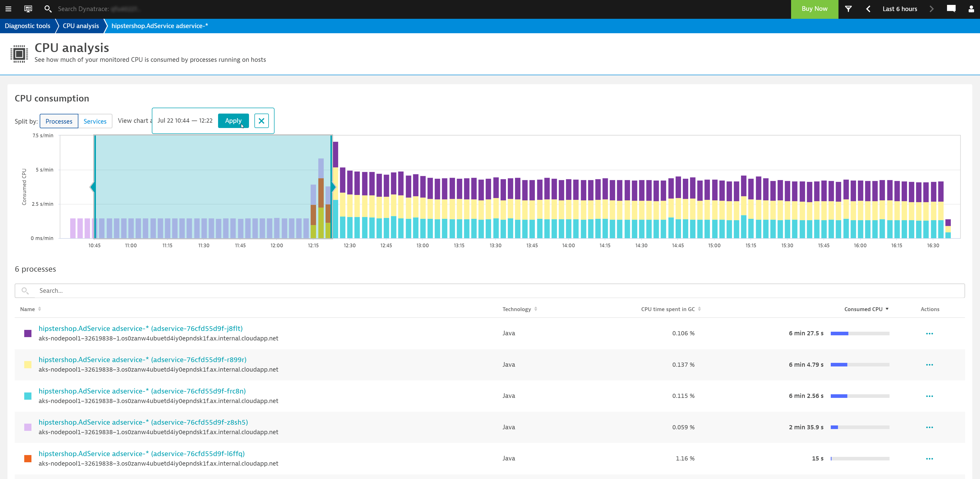
Task: Click the cyan swatch for frc8n process
Action: point(28,396)
